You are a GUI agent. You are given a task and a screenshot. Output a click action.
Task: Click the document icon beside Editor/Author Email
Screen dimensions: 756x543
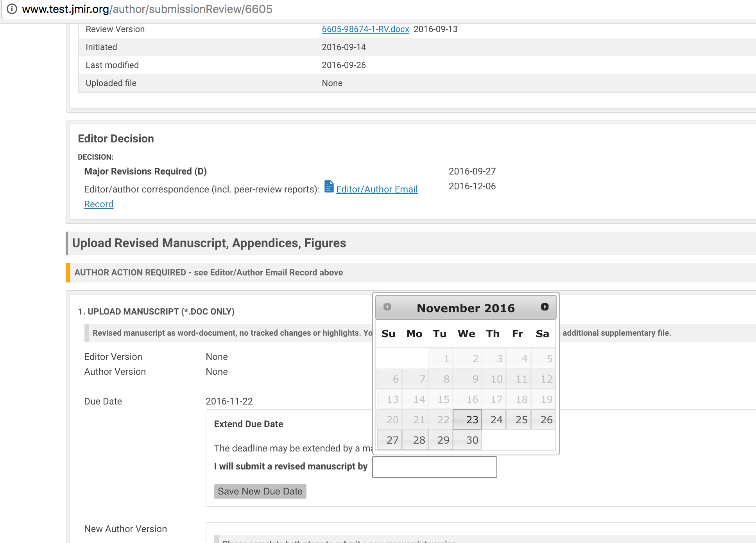(329, 187)
